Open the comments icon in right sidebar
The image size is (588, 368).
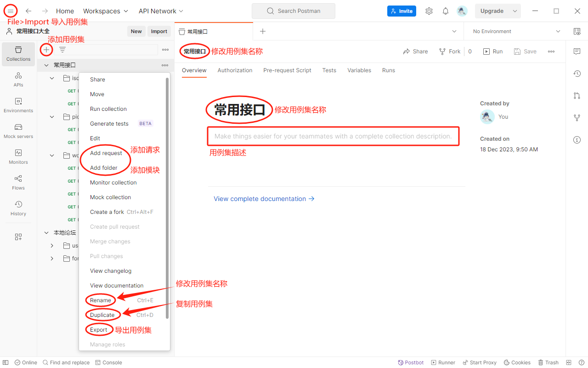pyautogui.click(x=577, y=52)
